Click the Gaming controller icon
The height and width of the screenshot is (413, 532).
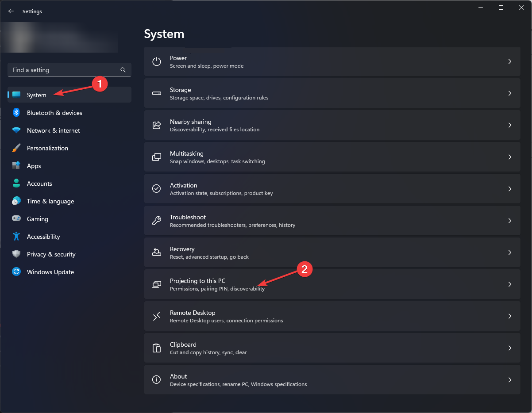(x=16, y=219)
